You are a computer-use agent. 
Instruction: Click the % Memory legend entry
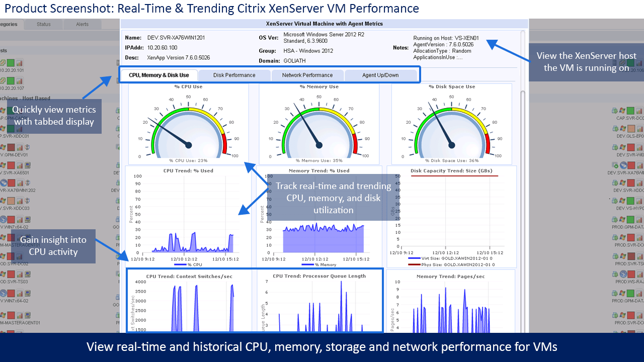click(x=319, y=264)
